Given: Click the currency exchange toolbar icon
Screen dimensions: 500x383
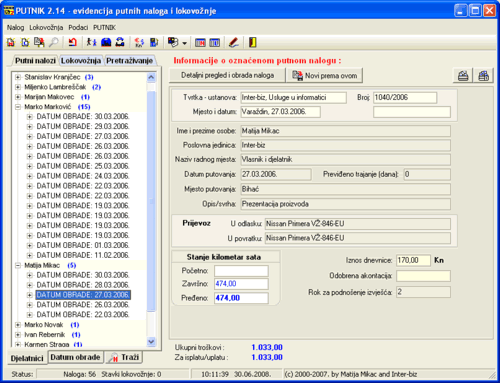Looking at the screenshot, I should [x=139, y=42].
